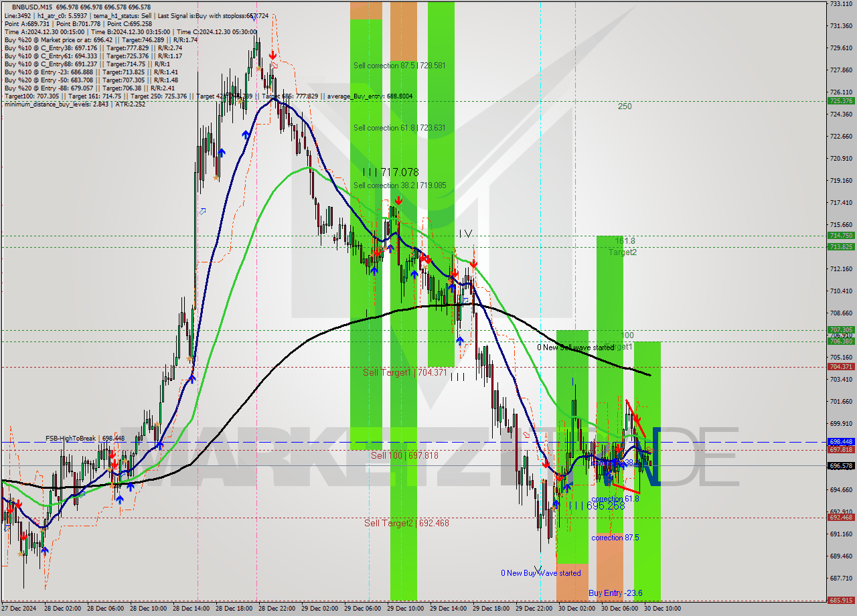Select the 'Sell 100 | 697.818' label
The image size is (857, 616).
click(404, 455)
